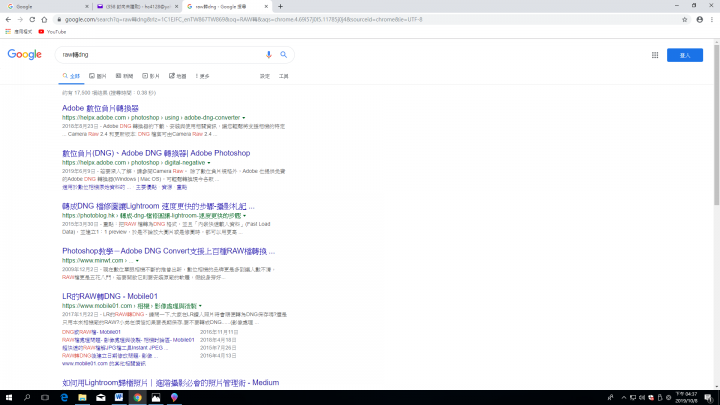Click the blue search magnifier button
This screenshot has height=405, width=720.
pyautogui.click(x=283, y=55)
